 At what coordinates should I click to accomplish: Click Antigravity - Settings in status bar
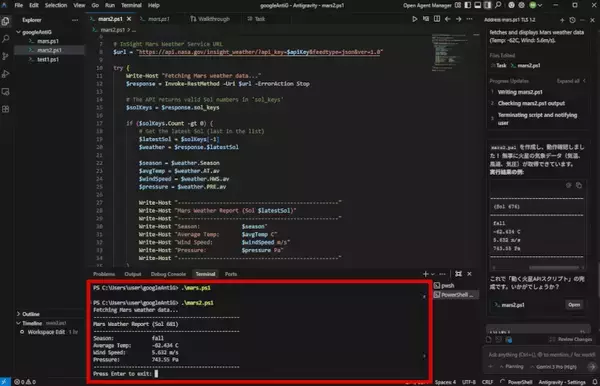click(562, 382)
